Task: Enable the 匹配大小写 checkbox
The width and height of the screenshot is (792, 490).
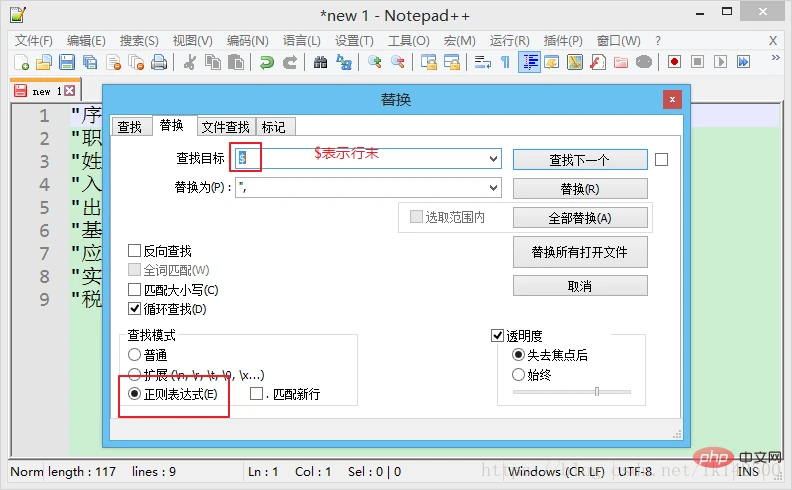Action: point(134,289)
